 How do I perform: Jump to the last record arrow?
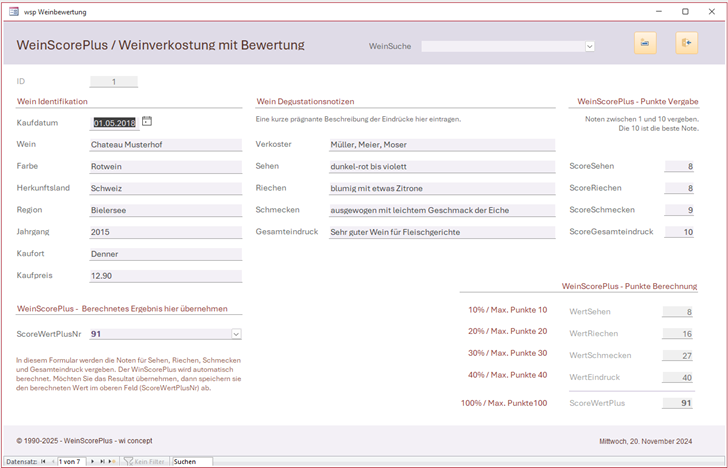(102, 462)
